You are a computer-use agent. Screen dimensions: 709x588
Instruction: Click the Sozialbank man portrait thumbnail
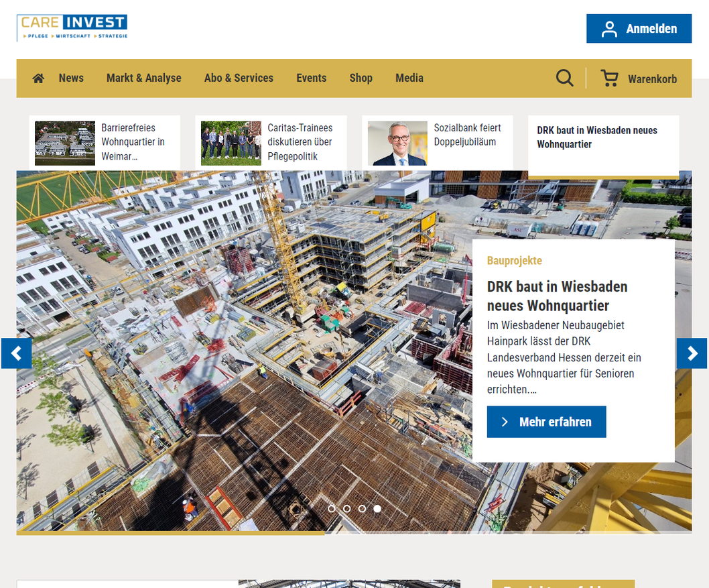[x=397, y=143]
